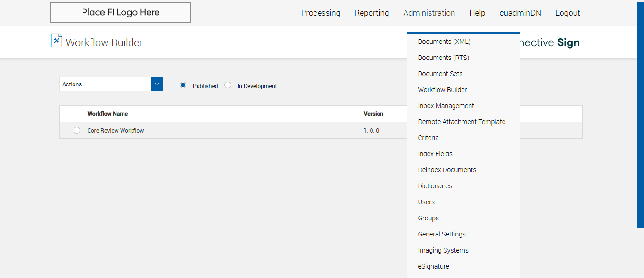Click the Place FI Logo Here placeholder

coord(121,12)
